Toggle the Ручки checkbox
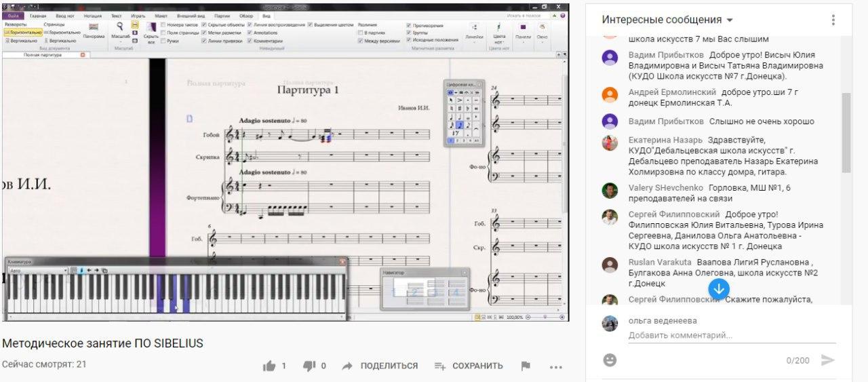This screenshot has width=868, height=382. tap(163, 41)
